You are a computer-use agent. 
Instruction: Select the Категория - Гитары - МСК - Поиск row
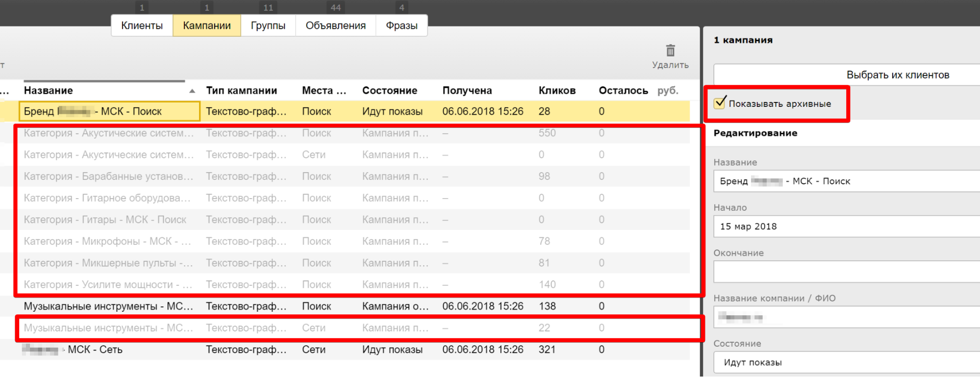click(105, 220)
